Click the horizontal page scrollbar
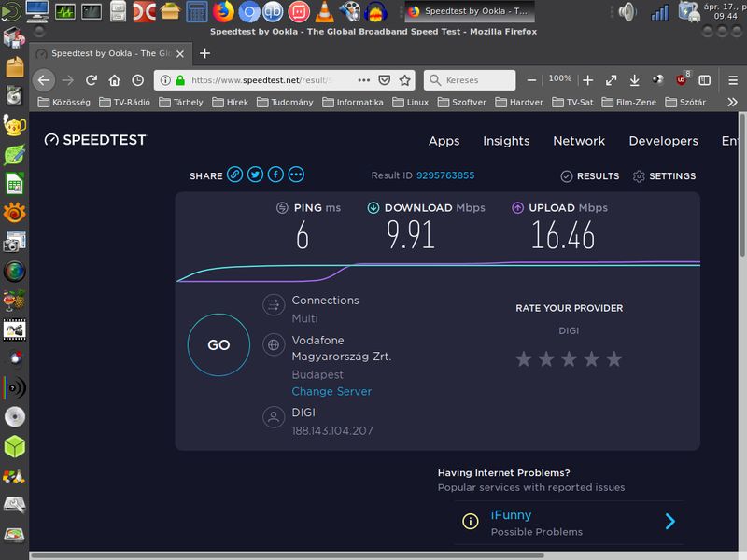 pyautogui.click(x=288, y=555)
